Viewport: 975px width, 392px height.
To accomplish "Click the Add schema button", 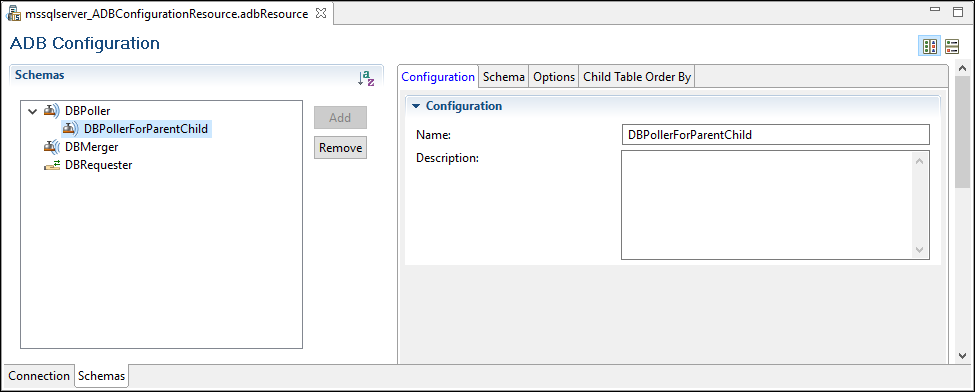I will tap(340, 118).
